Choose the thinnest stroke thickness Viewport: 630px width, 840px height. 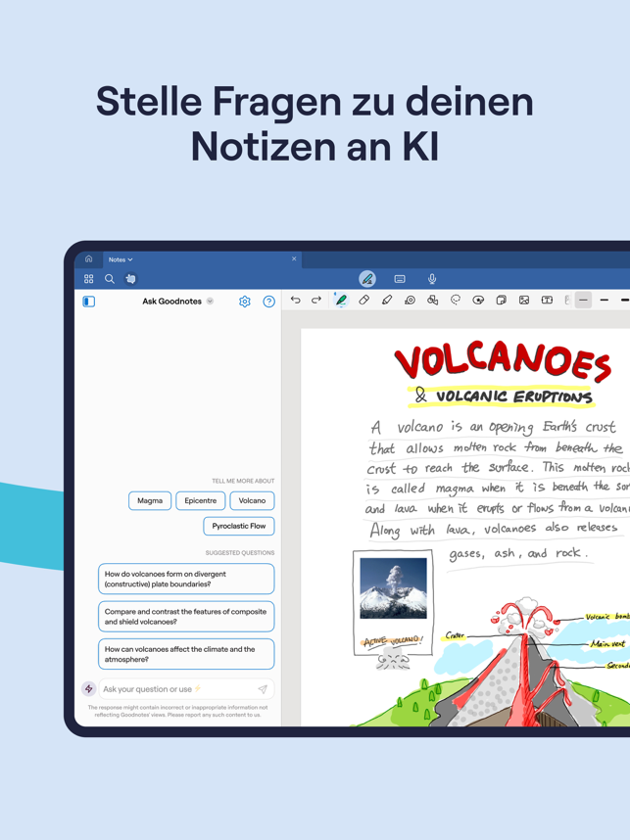[x=583, y=300]
